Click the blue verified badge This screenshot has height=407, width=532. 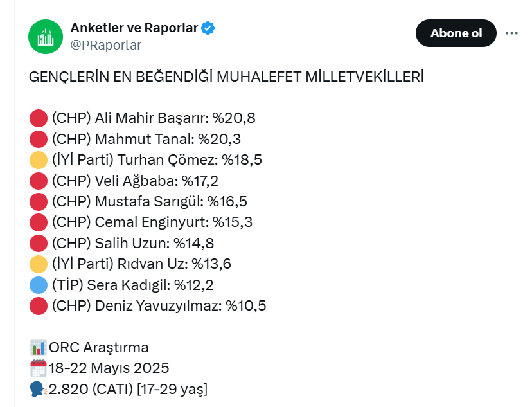(208, 28)
